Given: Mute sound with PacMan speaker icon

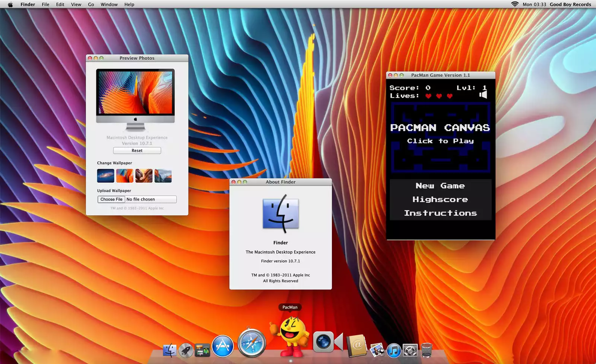Looking at the screenshot, I should click(483, 95).
